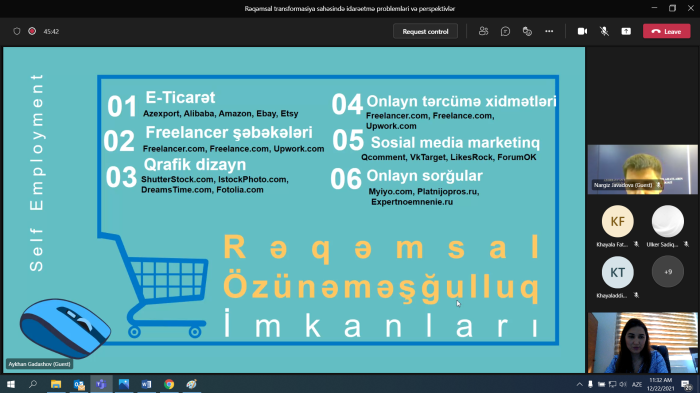Click the recording indicator icon

32,31
